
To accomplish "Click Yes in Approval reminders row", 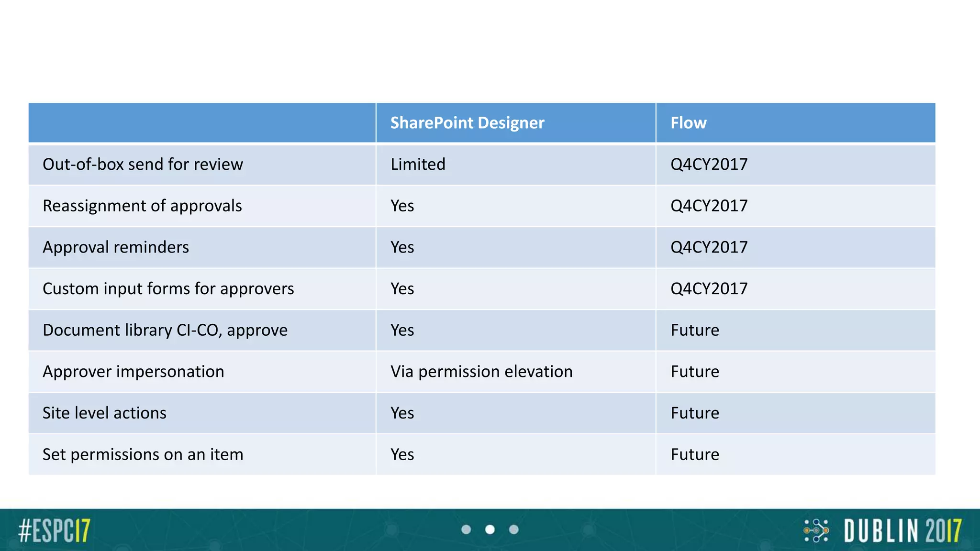I will pos(402,248).
